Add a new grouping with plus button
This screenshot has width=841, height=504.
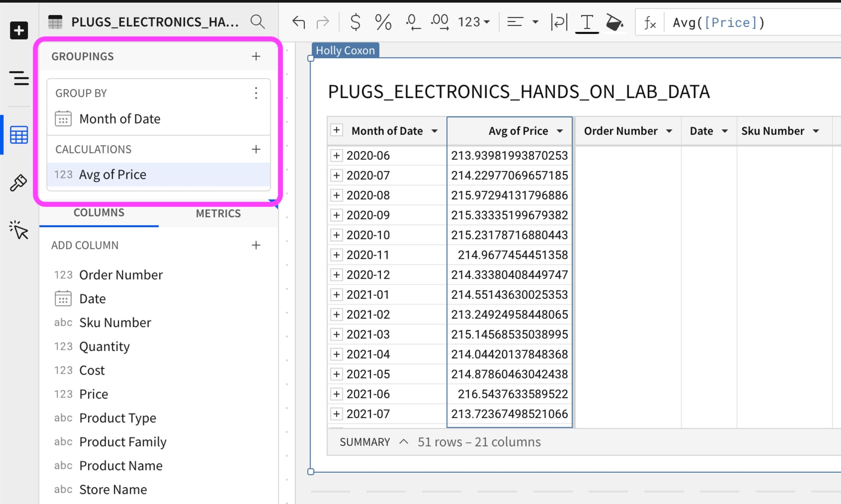[x=256, y=56]
